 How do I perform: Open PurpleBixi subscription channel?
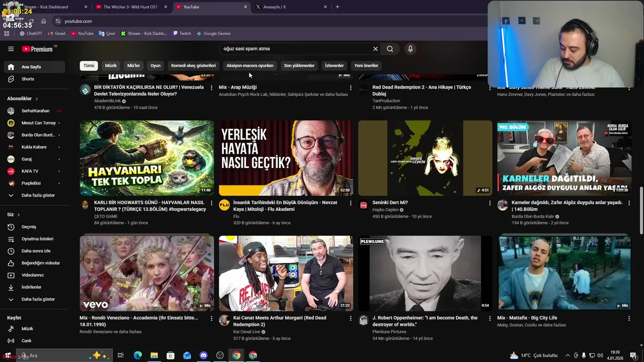tap(32, 183)
